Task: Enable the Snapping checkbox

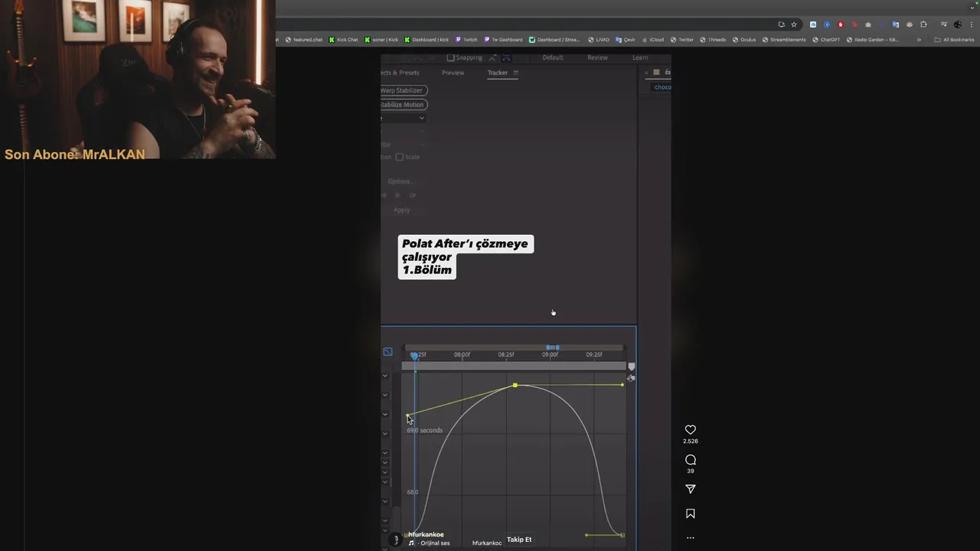Action: coord(451,57)
